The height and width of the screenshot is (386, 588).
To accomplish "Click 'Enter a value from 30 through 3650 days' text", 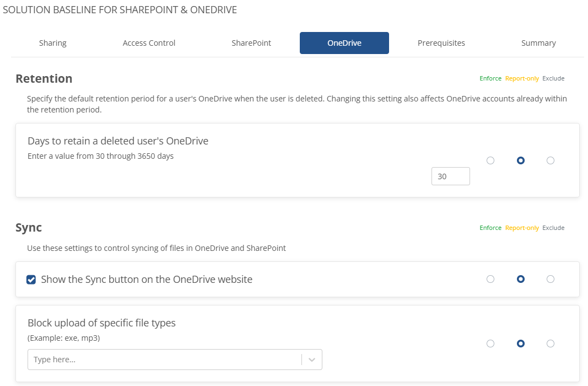I will point(100,156).
